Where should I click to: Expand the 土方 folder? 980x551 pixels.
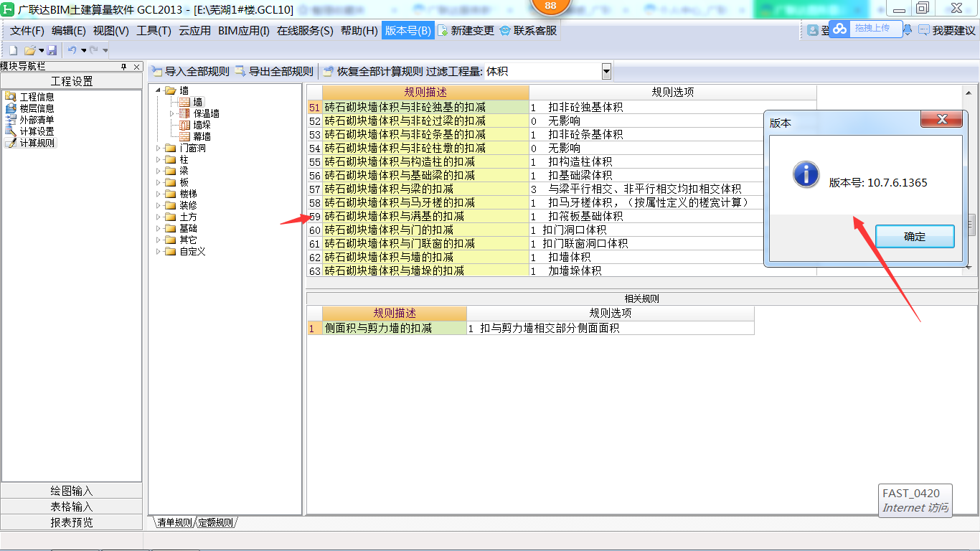[x=159, y=217]
